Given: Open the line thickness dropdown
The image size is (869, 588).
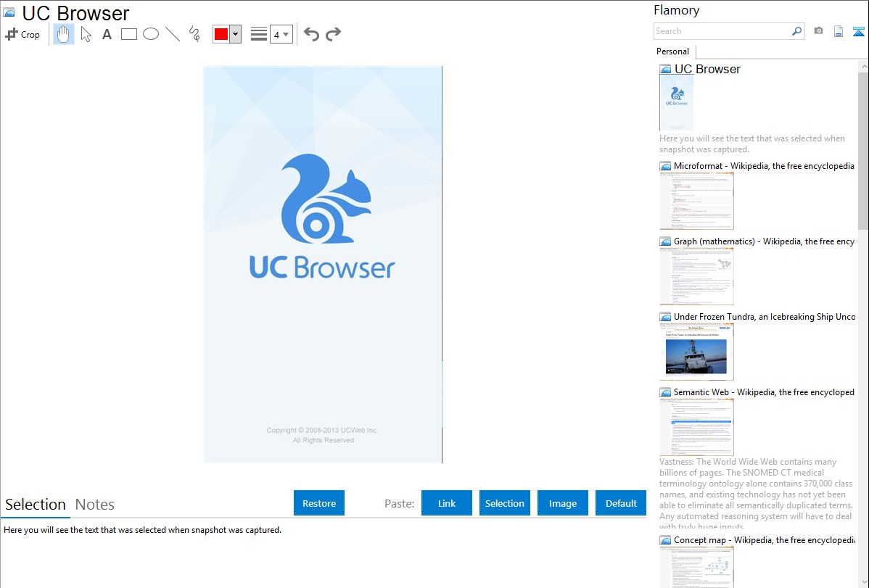Looking at the screenshot, I should pyautogui.click(x=281, y=34).
